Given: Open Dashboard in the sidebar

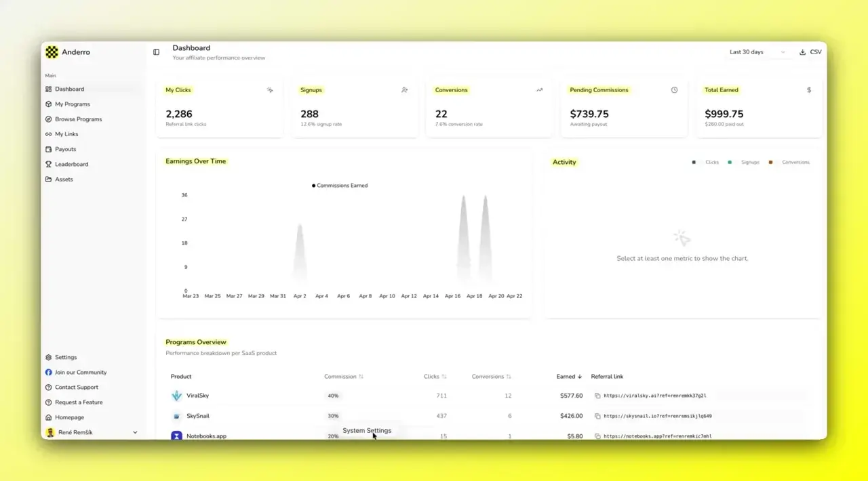Looking at the screenshot, I should click(92, 89).
